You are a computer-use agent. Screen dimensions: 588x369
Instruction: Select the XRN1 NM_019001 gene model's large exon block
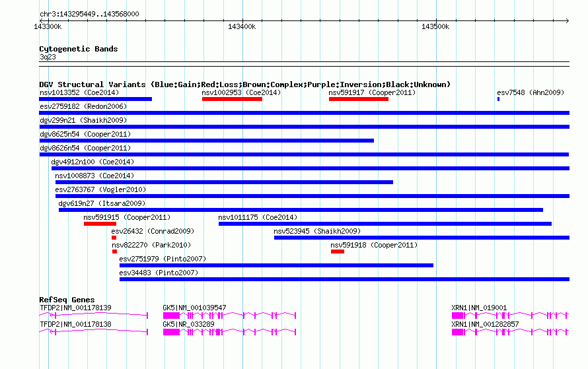click(x=458, y=316)
